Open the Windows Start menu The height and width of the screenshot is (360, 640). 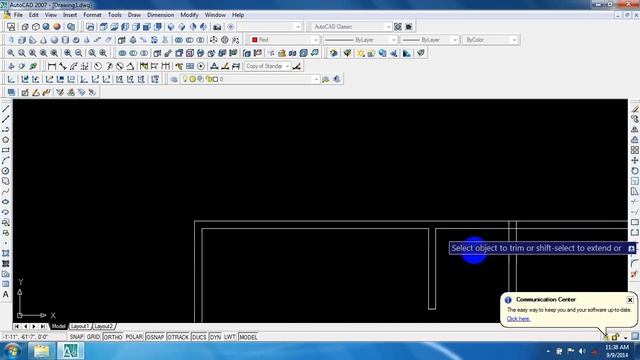[x=12, y=351]
